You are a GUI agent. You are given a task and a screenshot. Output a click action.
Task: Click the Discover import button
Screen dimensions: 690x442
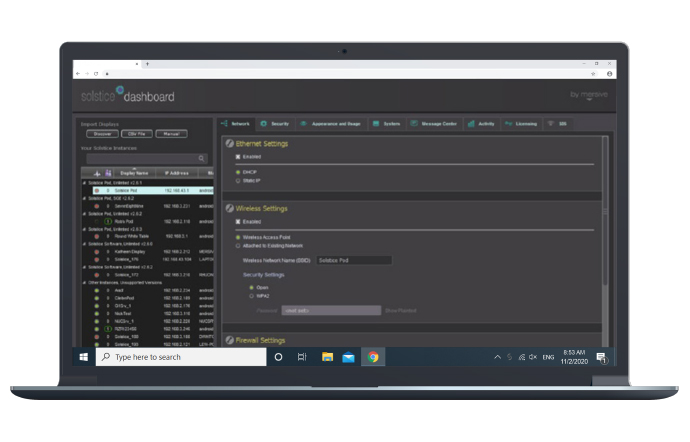(103, 134)
